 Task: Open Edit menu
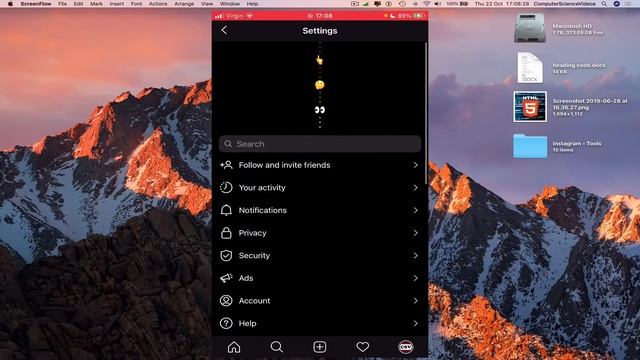(78, 4)
